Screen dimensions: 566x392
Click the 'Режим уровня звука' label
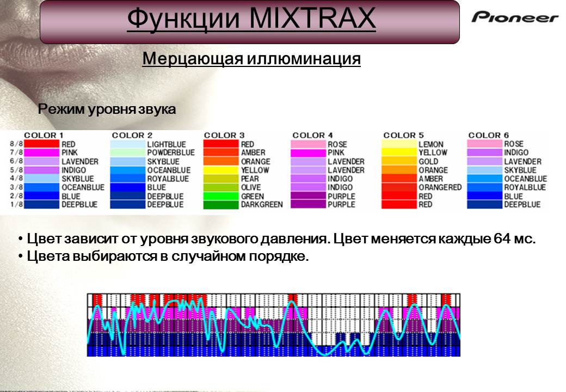(107, 109)
